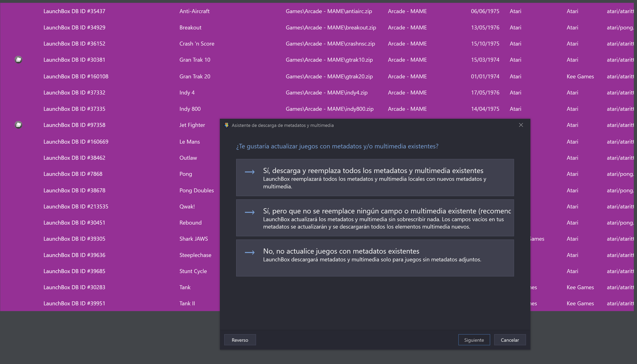Click the path Games\Arcade - MAME\crashnsc.zip
Screen dimensions: 637x364
[x=330, y=44]
